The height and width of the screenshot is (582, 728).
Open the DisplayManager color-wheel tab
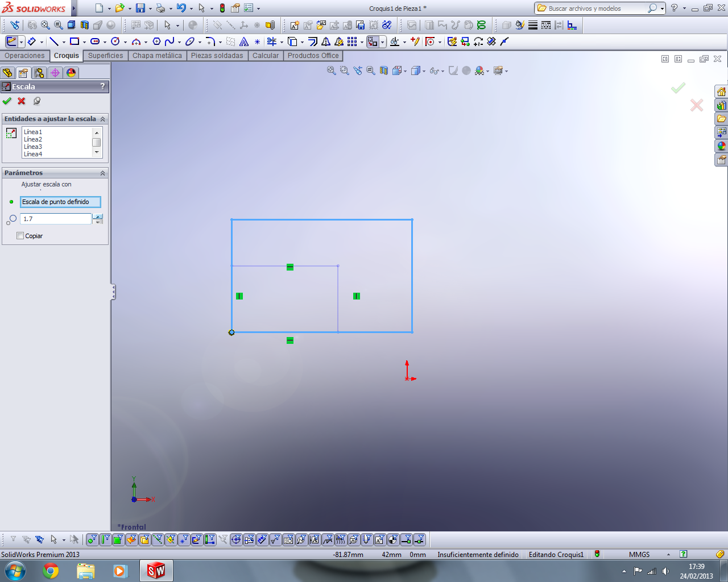click(x=71, y=73)
